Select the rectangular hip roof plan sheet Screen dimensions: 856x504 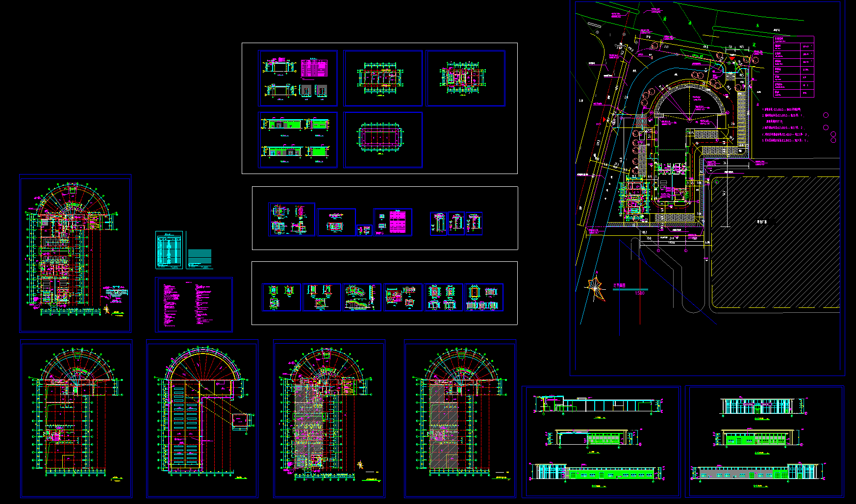click(x=383, y=140)
